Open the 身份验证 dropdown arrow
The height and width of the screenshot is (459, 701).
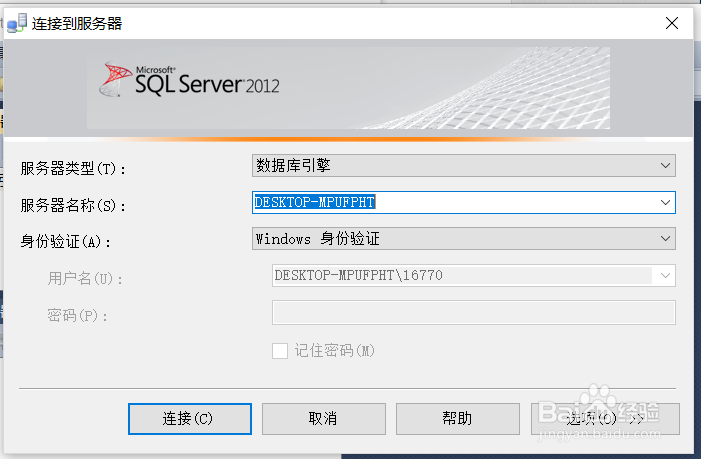point(665,239)
